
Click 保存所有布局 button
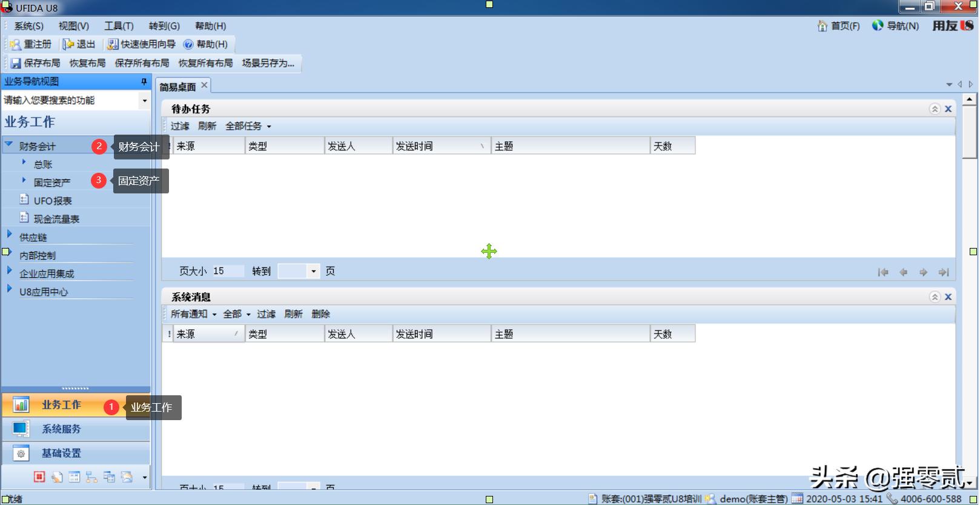tap(142, 63)
